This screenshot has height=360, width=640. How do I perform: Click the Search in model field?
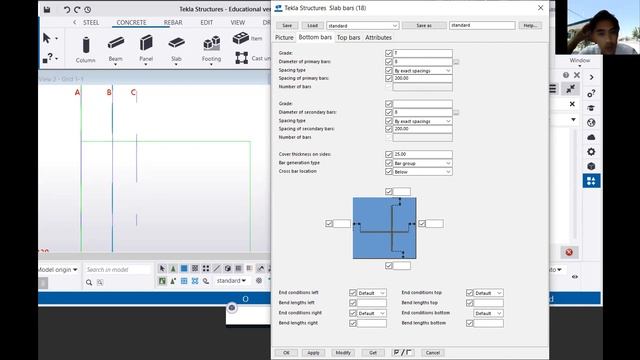(x=118, y=269)
